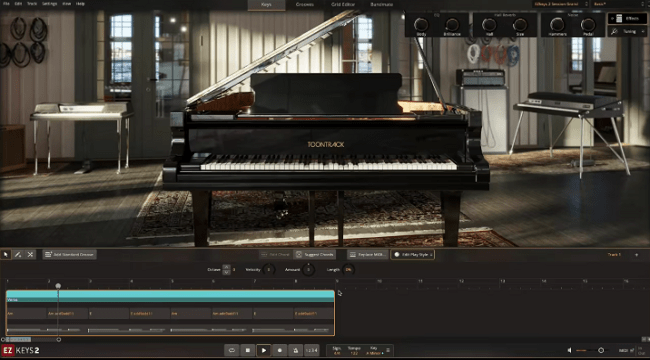Open the View menu
The image size is (650, 360).
pyautogui.click(x=66, y=4)
